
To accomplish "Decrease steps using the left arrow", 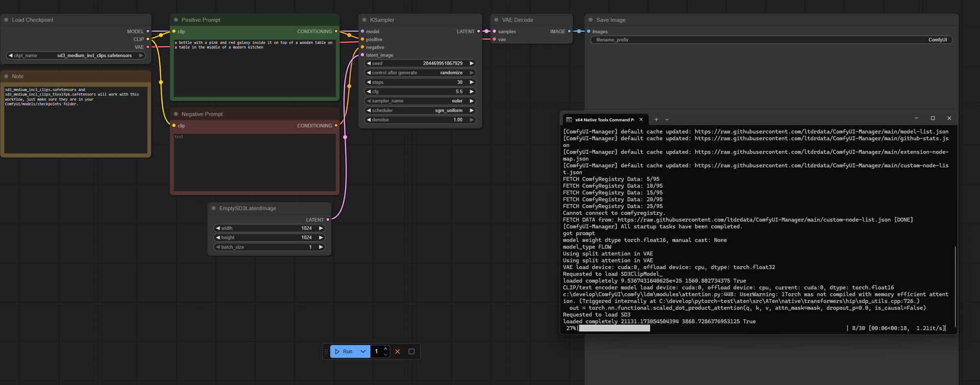I will tap(369, 82).
